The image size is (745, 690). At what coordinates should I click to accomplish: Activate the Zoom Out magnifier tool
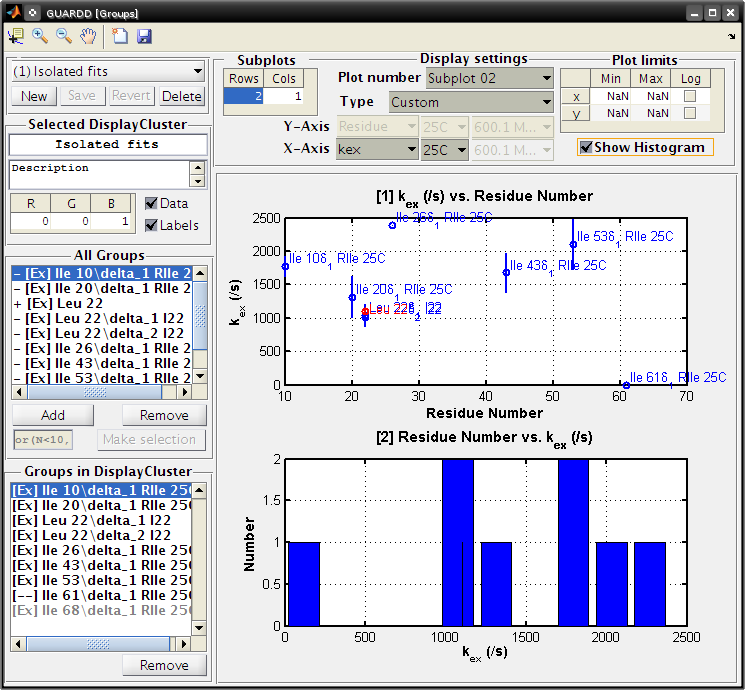point(64,36)
